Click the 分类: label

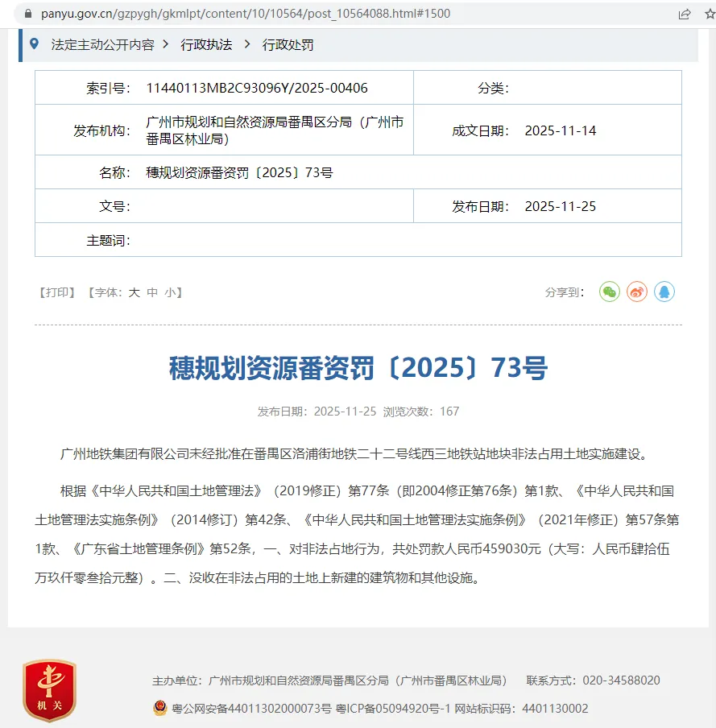494,88
